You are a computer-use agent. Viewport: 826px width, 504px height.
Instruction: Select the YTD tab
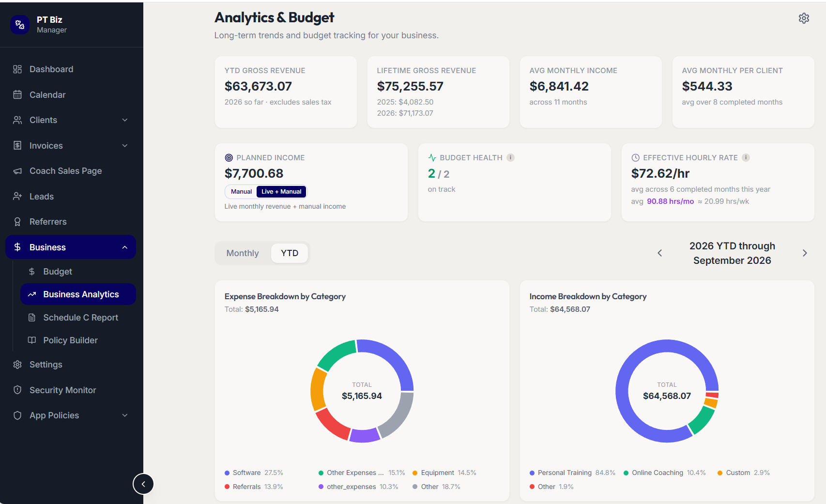pyautogui.click(x=290, y=253)
